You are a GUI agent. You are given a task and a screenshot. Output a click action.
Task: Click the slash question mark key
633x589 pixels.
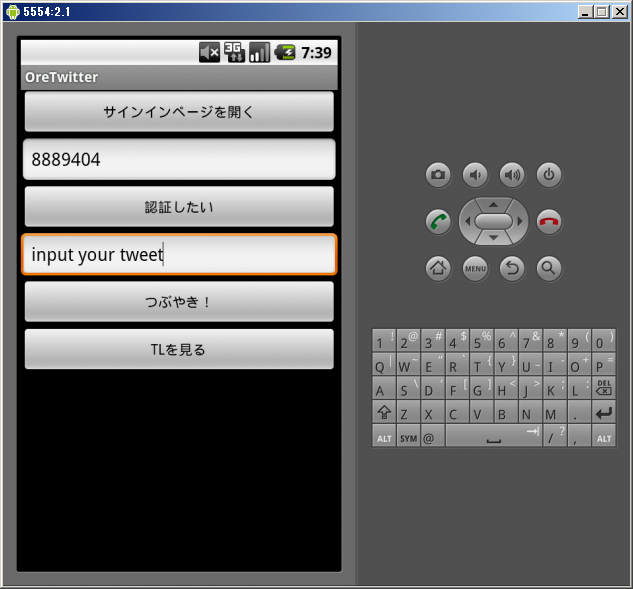coord(555,436)
